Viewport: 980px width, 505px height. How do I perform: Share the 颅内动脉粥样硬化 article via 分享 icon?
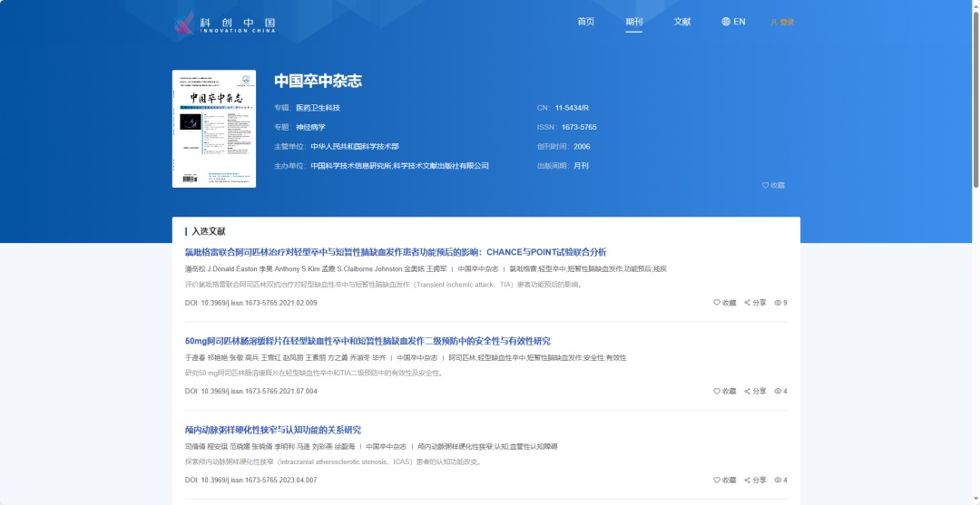tap(755, 481)
